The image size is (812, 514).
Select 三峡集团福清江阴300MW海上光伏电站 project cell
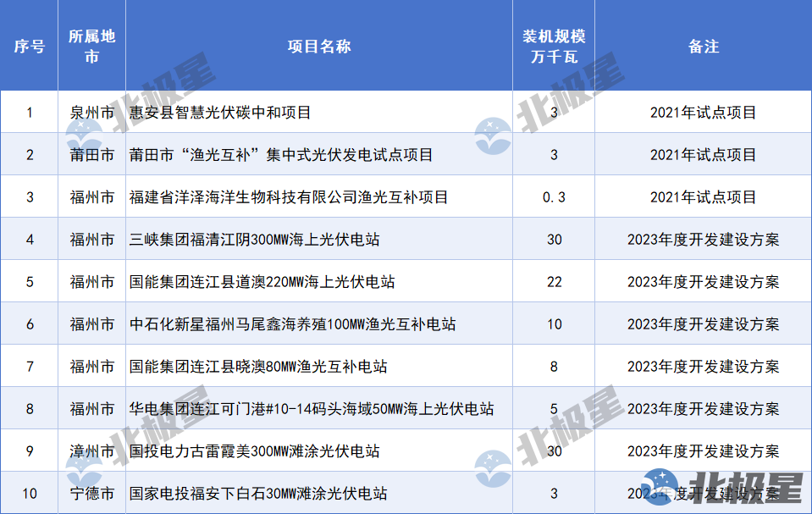(254, 239)
